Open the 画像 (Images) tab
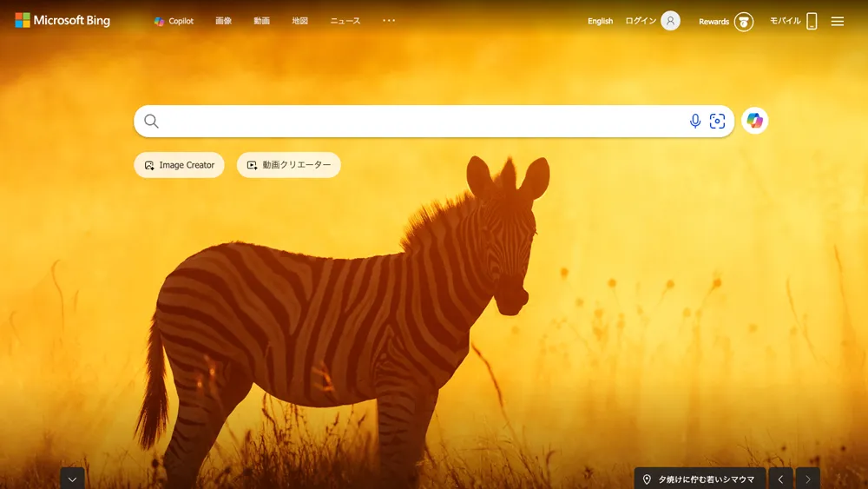The height and width of the screenshot is (489, 868). (x=224, y=21)
